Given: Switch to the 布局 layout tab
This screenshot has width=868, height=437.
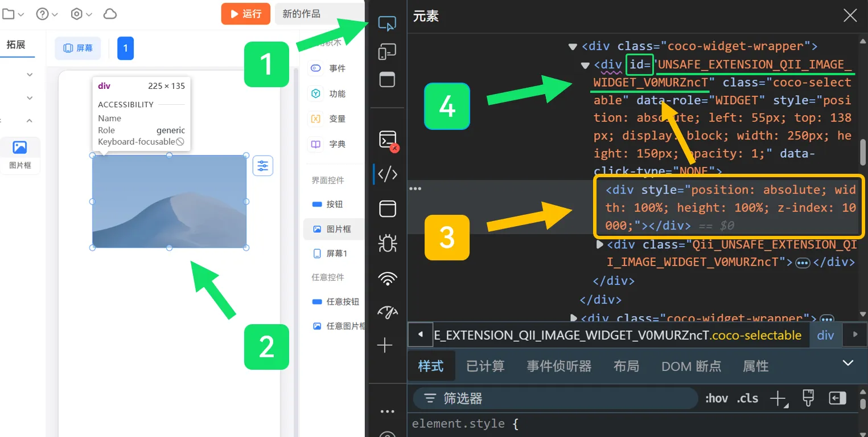Looking at the screenshot, I should click(626, 366).
